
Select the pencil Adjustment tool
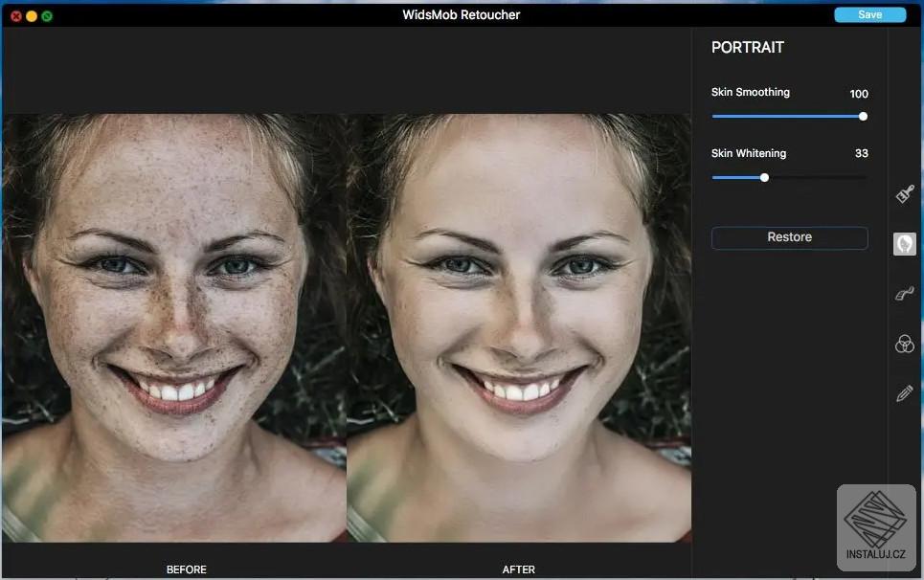click(x=903, y=392)
